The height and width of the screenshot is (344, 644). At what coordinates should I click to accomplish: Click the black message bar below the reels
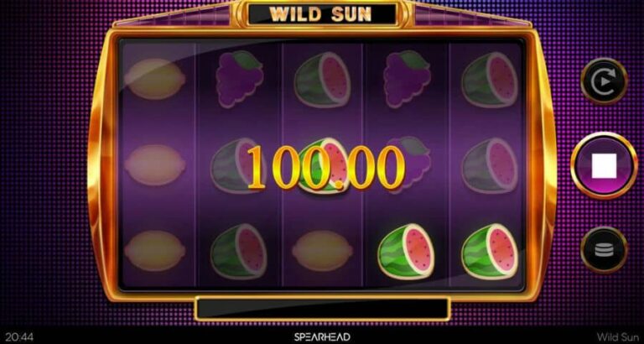tap(322, 309)
